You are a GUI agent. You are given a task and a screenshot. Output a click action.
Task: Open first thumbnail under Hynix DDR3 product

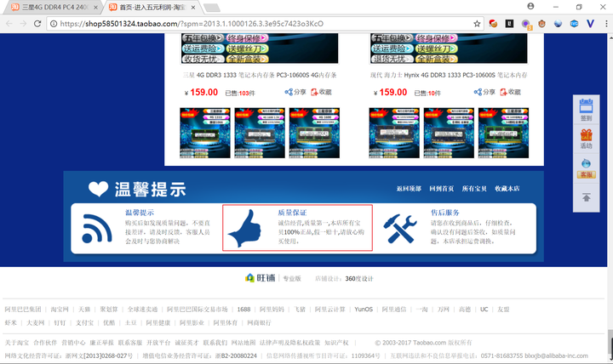(394, 134)
